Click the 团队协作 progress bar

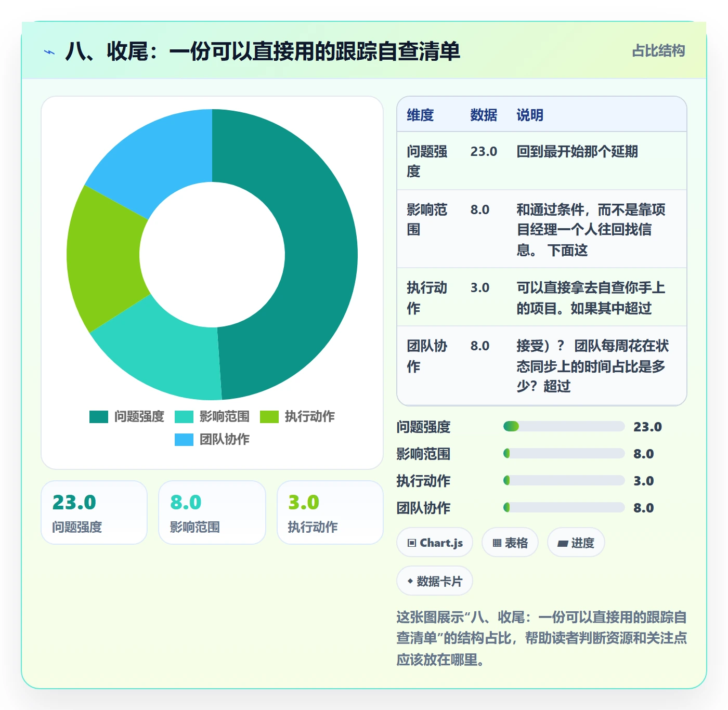point(564,508)
